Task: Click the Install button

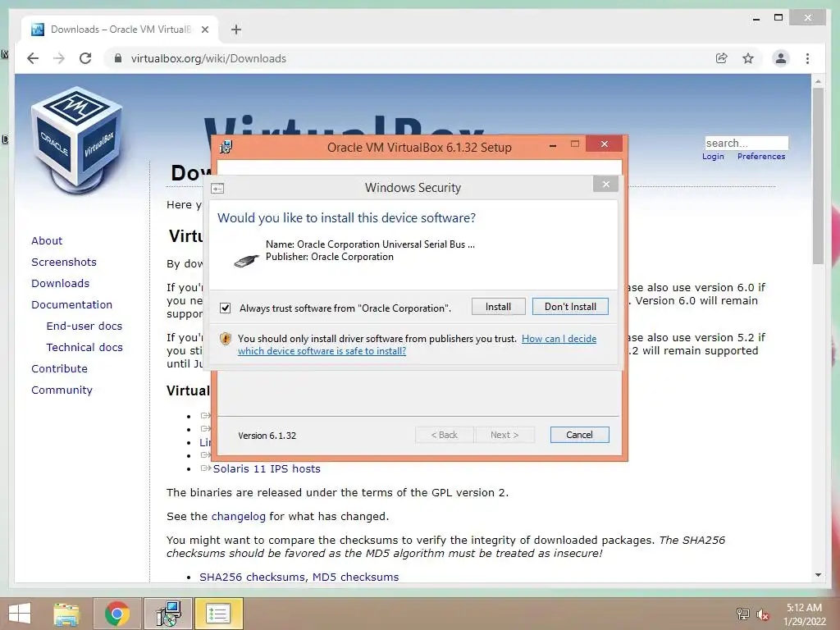Action: 498,307
